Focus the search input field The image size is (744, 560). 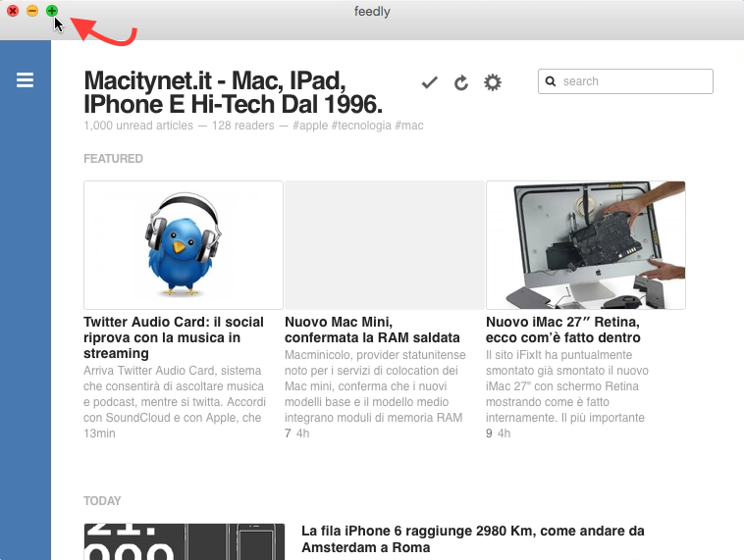[625, 81]
